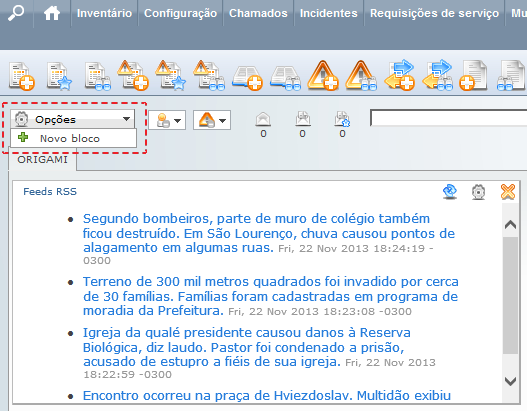Open the user icon dropdown
The width and height of the screenshot is (527, 411).
tap(167, 120)
